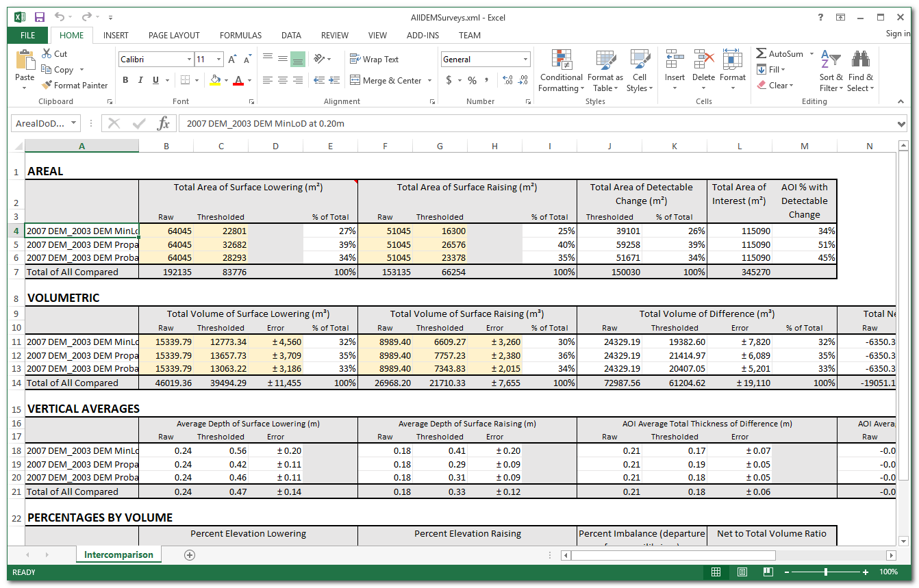Switch to Normal view in status bar
Viewport: 919px width, 588px height.
pyautogui.click(x=716, y=572)
